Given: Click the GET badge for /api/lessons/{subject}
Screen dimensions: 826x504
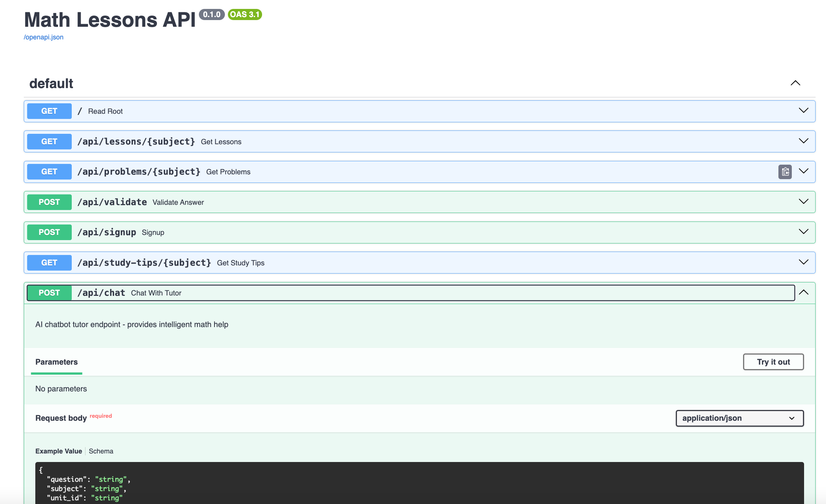Looking at the screenshot, I should pyautogui.click(x=49, y=142).
